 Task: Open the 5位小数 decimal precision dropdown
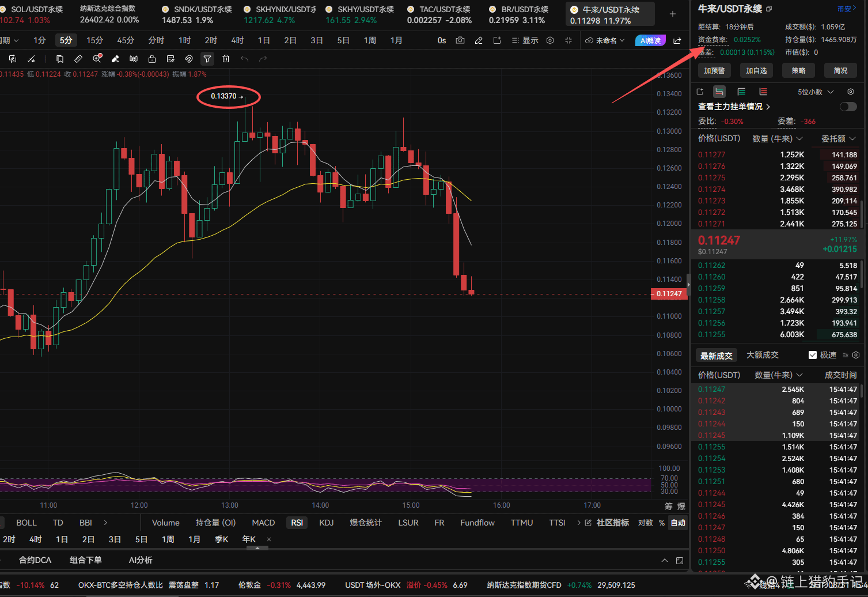tap(816, 92)
